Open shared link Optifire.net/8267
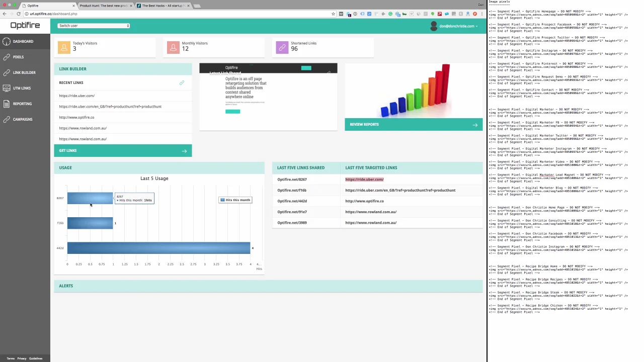 pos(292,179)
